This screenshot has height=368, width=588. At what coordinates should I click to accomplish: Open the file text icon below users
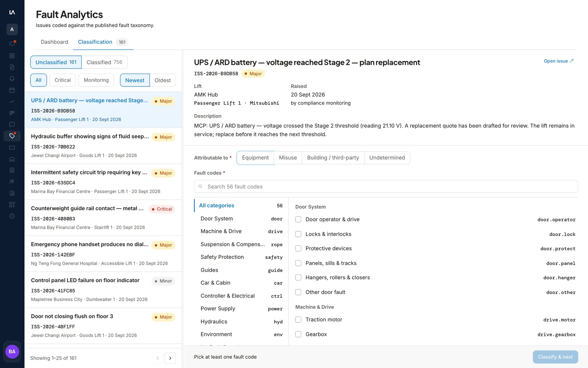[12, 193]
